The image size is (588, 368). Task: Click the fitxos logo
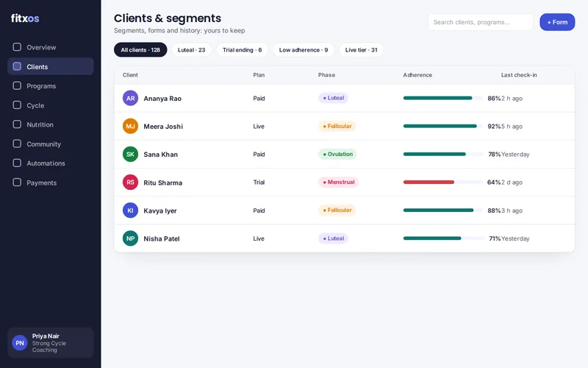(x=25, y=18)
